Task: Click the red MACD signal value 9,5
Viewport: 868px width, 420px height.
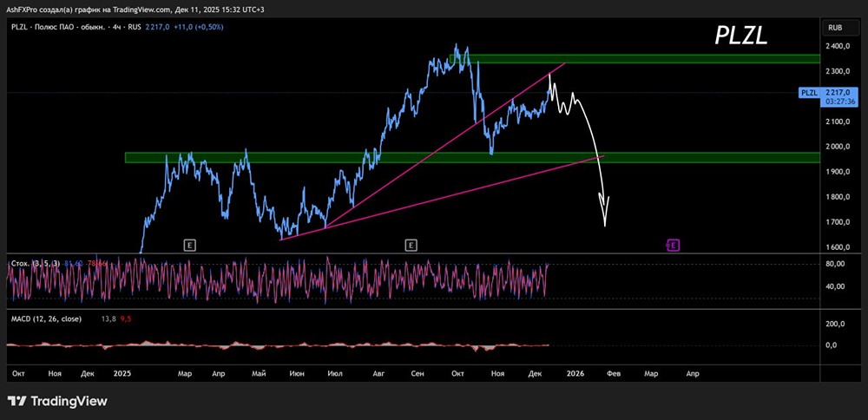Action: 125,318
